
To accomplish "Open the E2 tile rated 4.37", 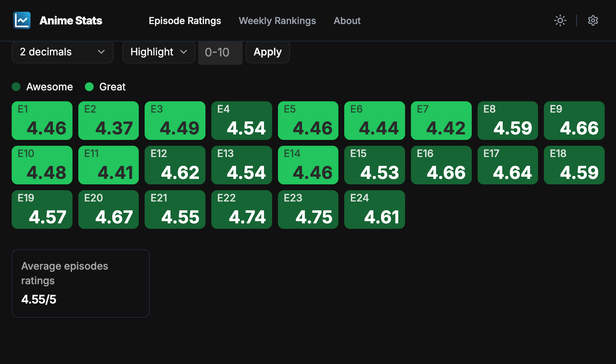I will [108, 121].
